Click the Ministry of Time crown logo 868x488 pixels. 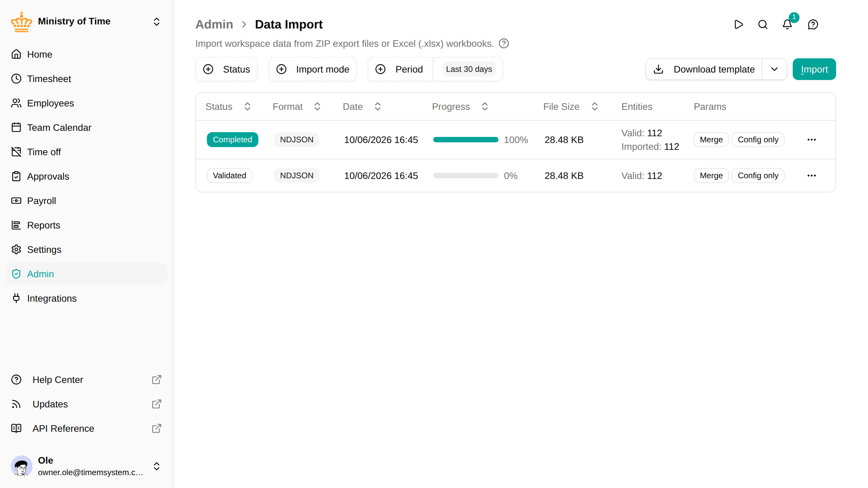pyautogui.click(x=21, y=22)
